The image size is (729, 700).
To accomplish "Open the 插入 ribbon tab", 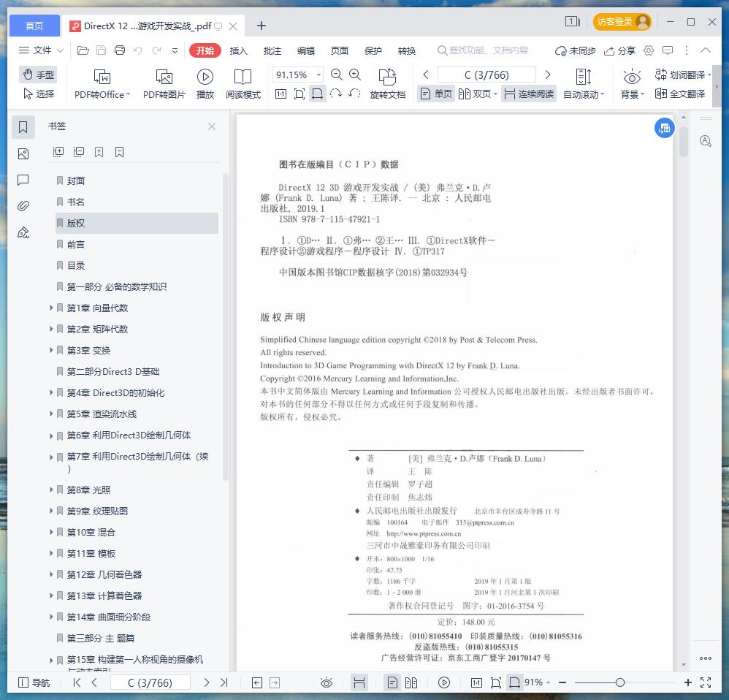I will (239, 50).
